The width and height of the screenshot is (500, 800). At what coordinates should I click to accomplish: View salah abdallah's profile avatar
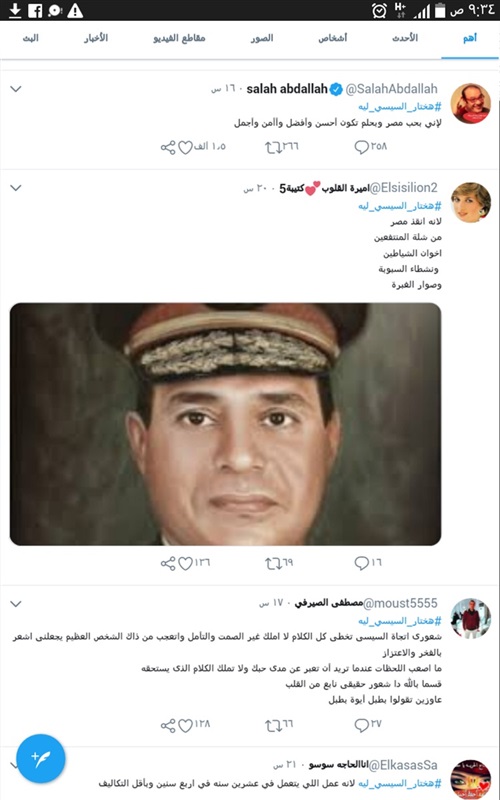click(x=470, y=104)
